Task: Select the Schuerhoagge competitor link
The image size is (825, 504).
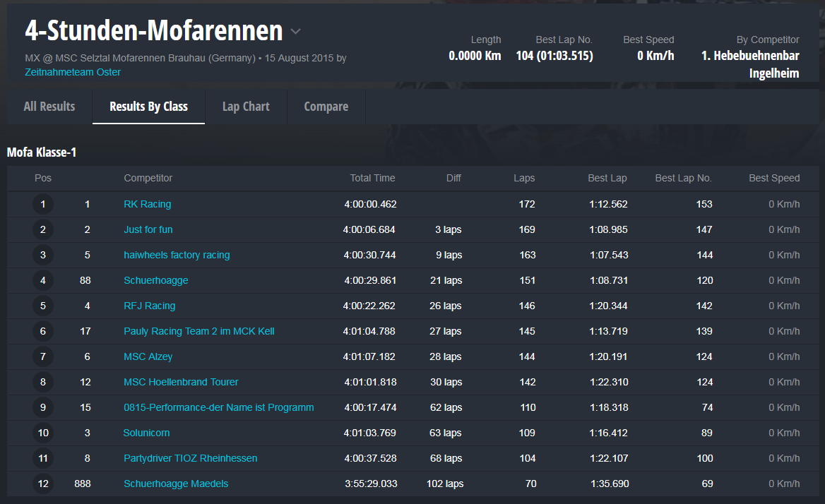Action: [x=155, y=280]
